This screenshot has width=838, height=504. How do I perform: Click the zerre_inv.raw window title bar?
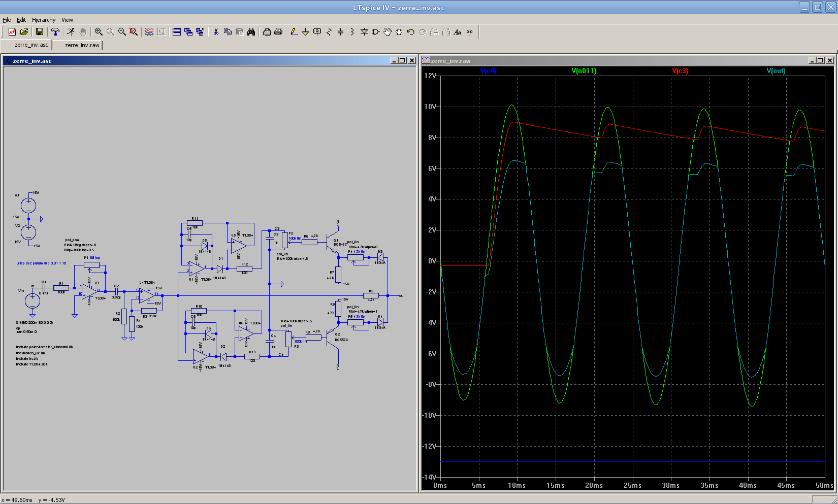(x=627, y=60)
